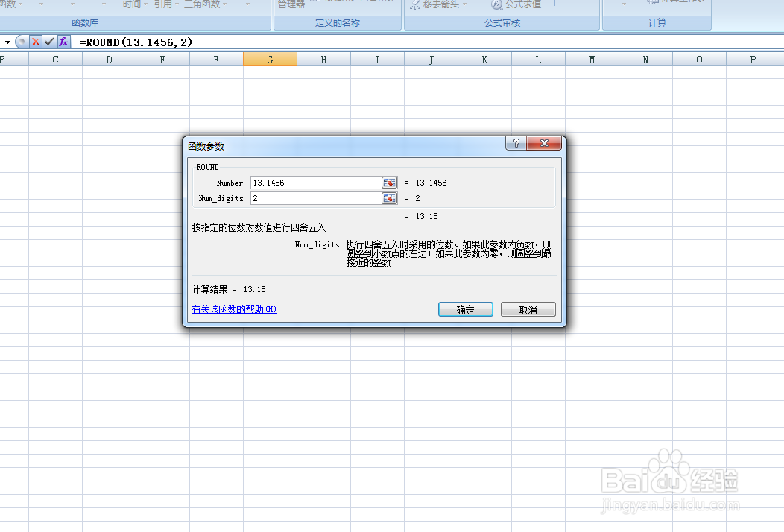The height and width of the screenshot is (532, 784).
Task: Select column O header
Action: (x=699, y=60)
